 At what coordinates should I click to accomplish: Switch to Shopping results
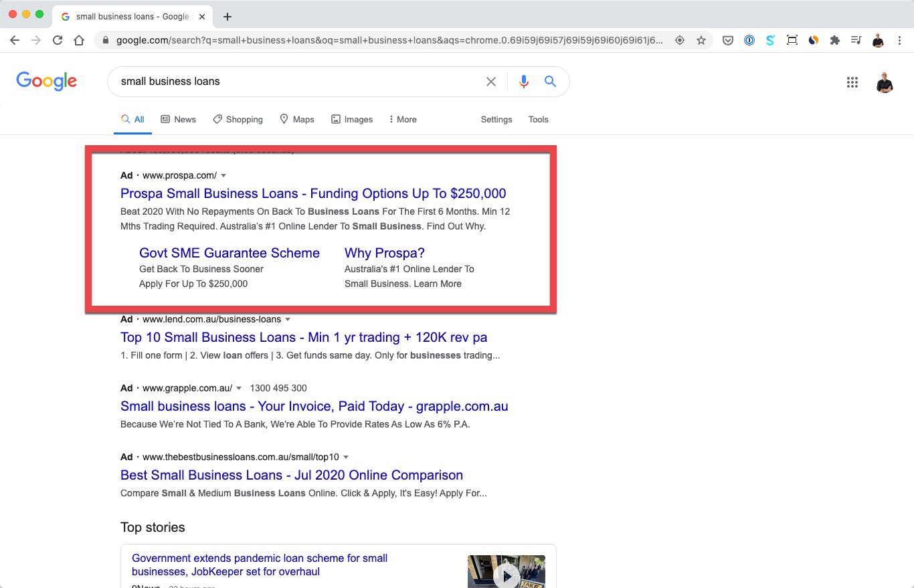[x=238, y=119]
